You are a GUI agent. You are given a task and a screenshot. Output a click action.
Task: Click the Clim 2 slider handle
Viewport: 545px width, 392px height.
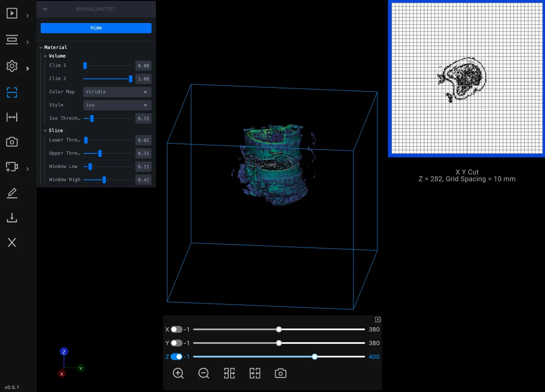(130, 78)
